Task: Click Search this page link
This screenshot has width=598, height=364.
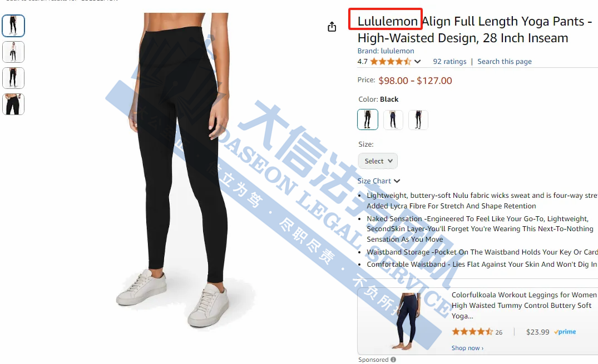Action: click(504, 61)
